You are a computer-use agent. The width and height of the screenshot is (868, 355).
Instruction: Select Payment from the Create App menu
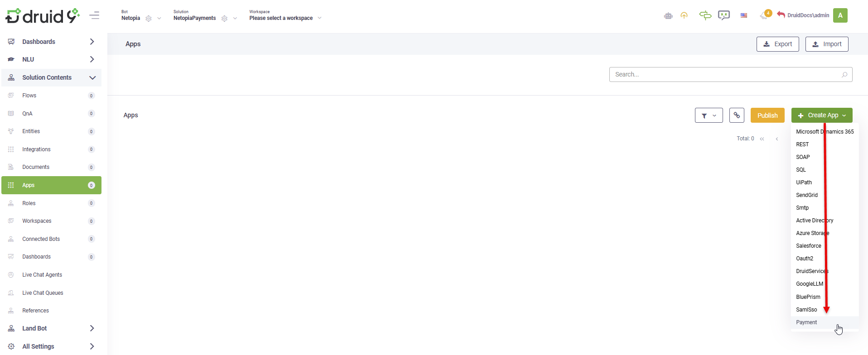pyautogui.click(x=806, y=322)
